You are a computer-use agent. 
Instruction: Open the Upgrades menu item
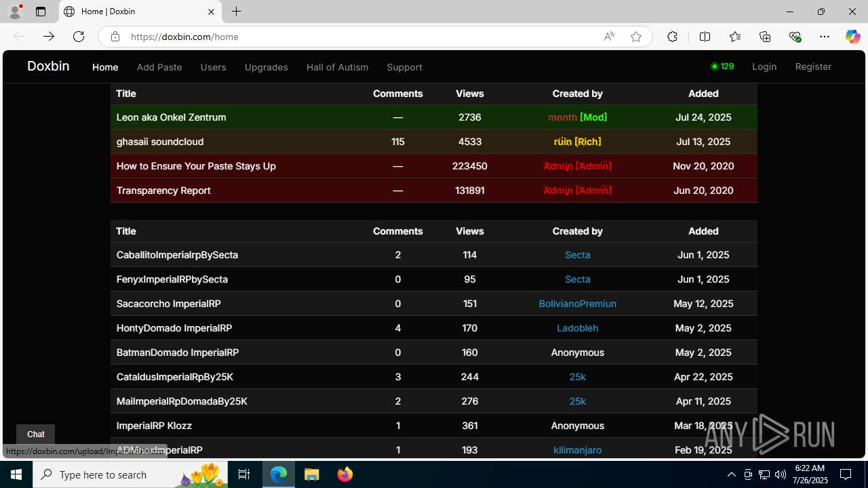[267, 67]
